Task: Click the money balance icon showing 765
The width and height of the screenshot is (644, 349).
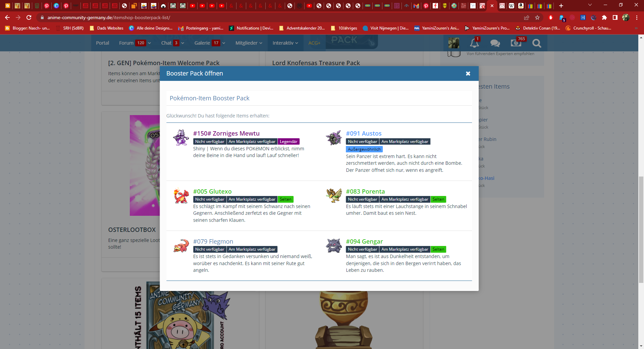Action: (516, 43)
